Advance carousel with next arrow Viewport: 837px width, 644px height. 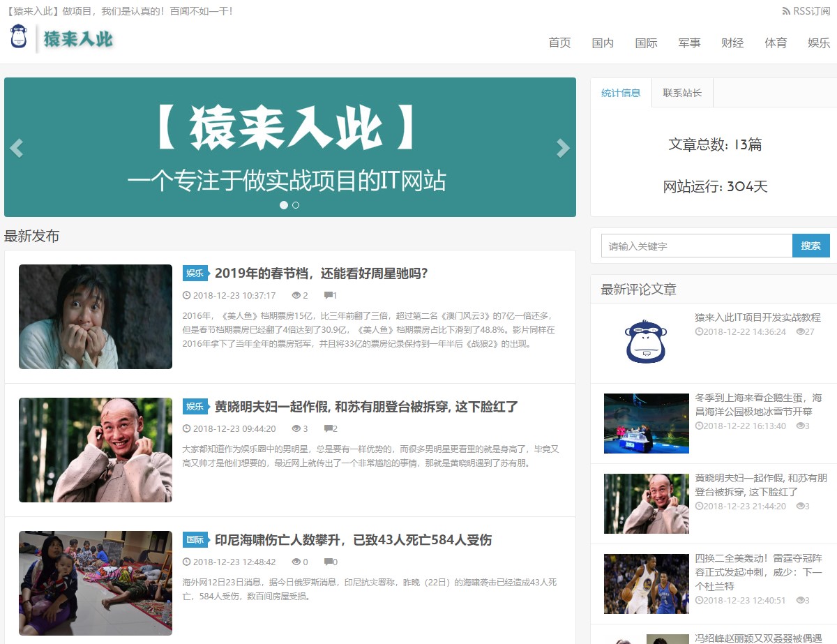click(563, 148)
